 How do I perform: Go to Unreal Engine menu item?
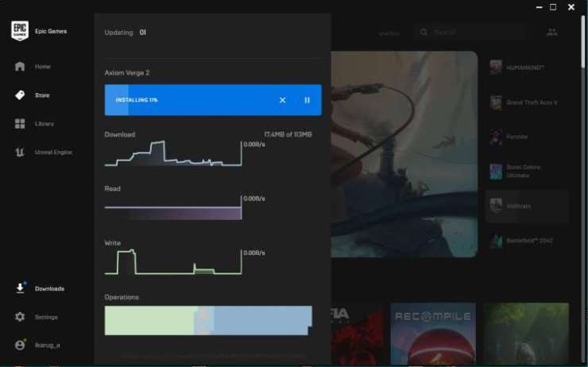53,153
